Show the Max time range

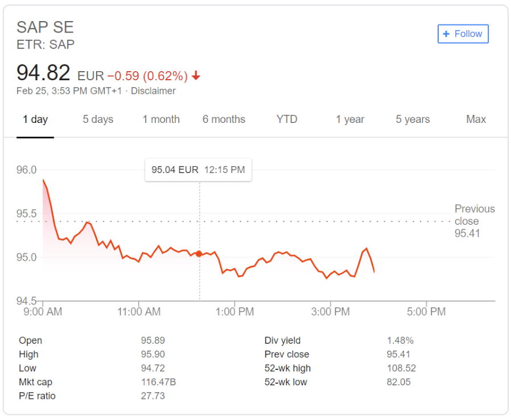(476, 120)
